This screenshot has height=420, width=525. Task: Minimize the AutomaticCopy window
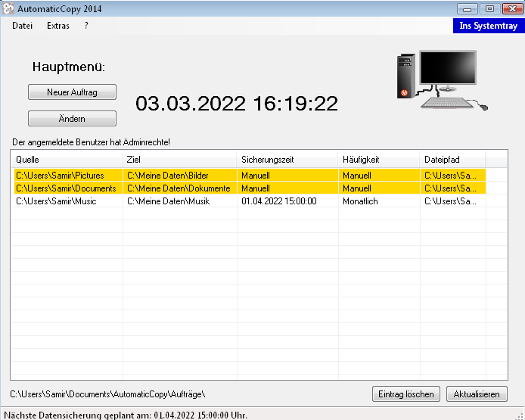(467, 9)
